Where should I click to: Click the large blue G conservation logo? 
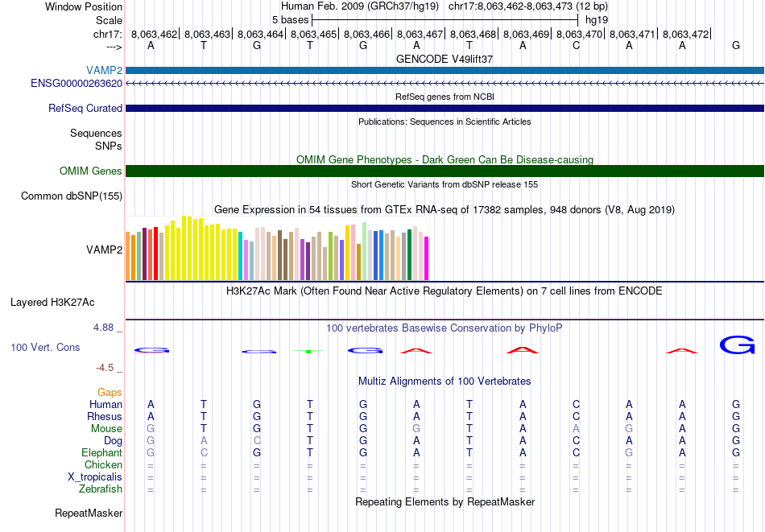737,344
